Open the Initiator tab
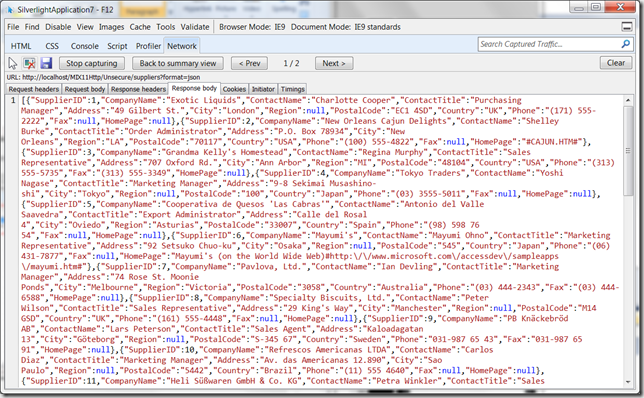644x398 pixels. click(263, 89)
